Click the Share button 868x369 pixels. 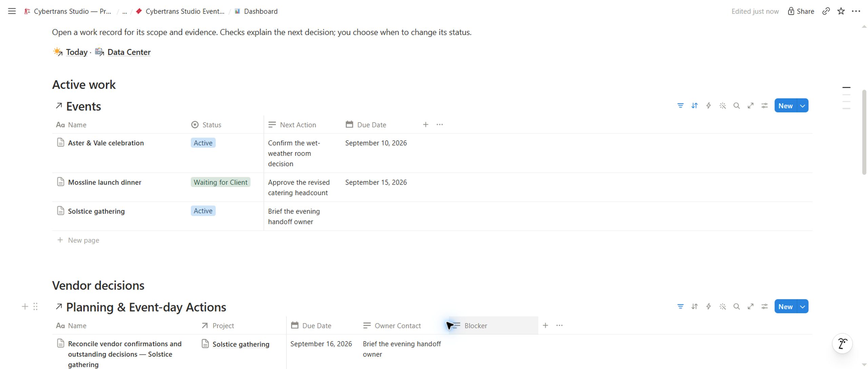801,11
